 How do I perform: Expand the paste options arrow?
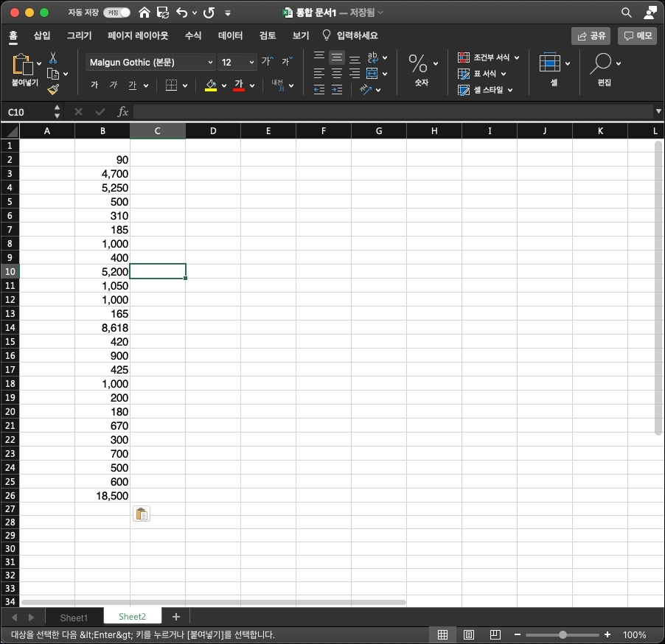(x=39, y=63)
